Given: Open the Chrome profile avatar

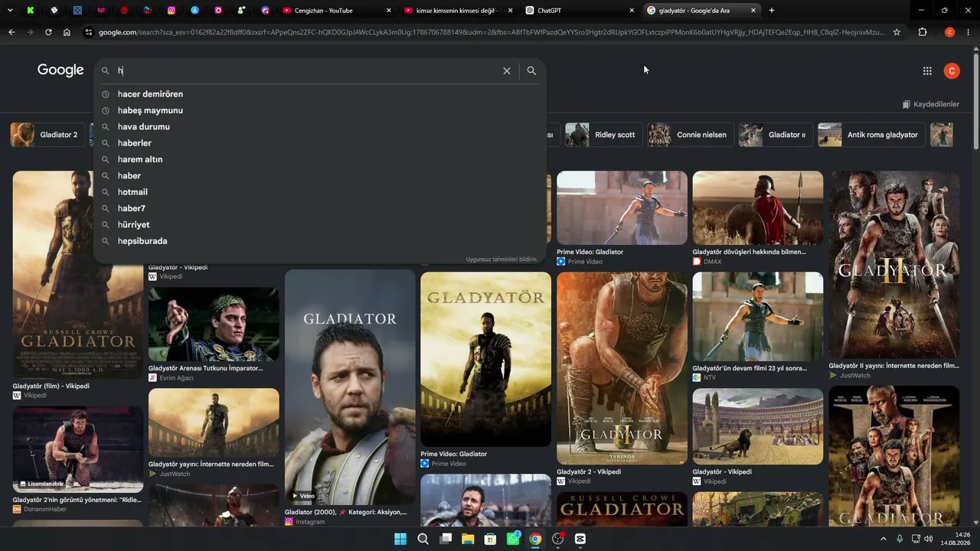Looking at the screenshot, I should point(949,32).
